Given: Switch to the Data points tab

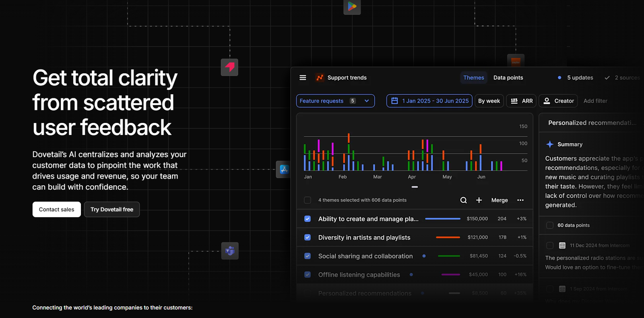Looking at the screenshot, I should point(508,78).
